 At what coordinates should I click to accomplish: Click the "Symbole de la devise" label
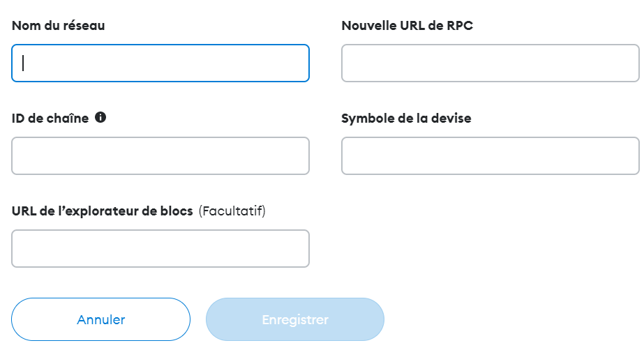pos(406,119)
